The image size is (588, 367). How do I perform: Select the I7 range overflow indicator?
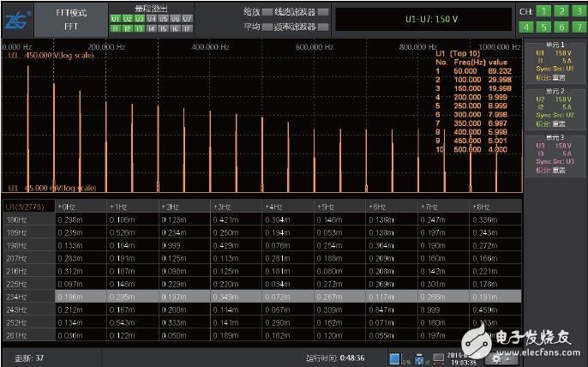coord(187,28)
